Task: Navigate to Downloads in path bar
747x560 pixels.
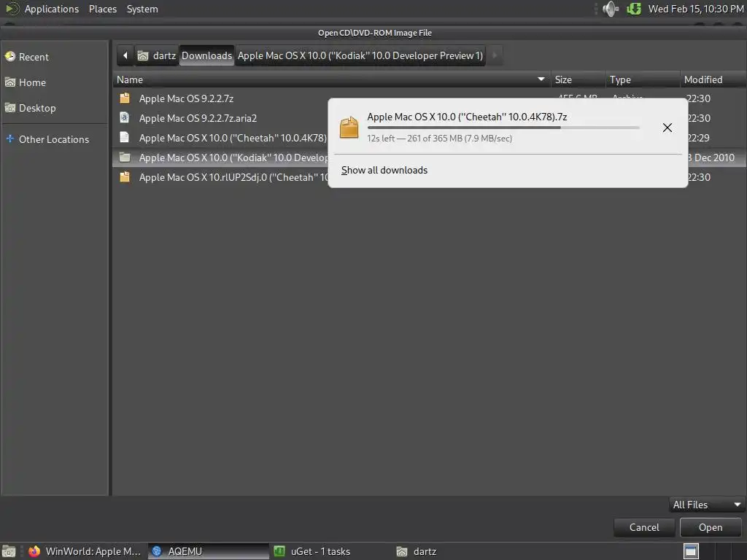Action: coord(206,55)
